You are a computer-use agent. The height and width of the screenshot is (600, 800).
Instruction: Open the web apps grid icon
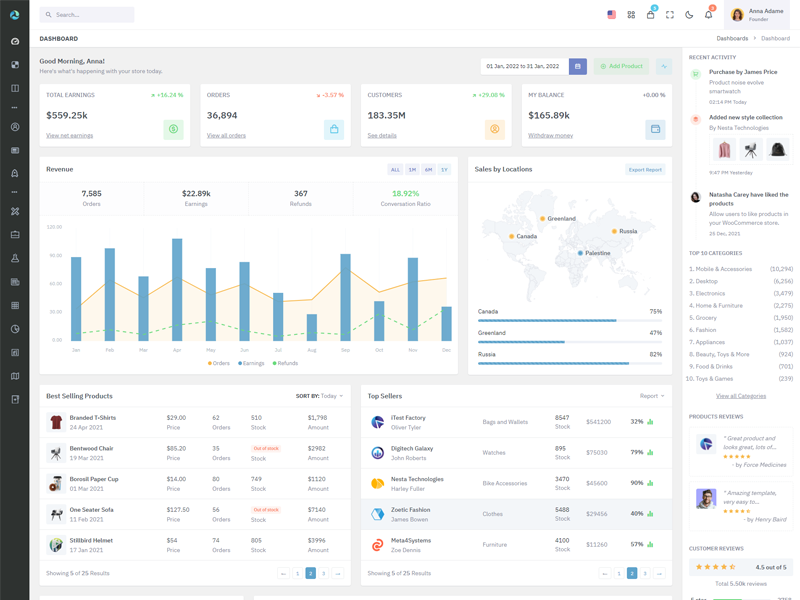click(631, 15)
